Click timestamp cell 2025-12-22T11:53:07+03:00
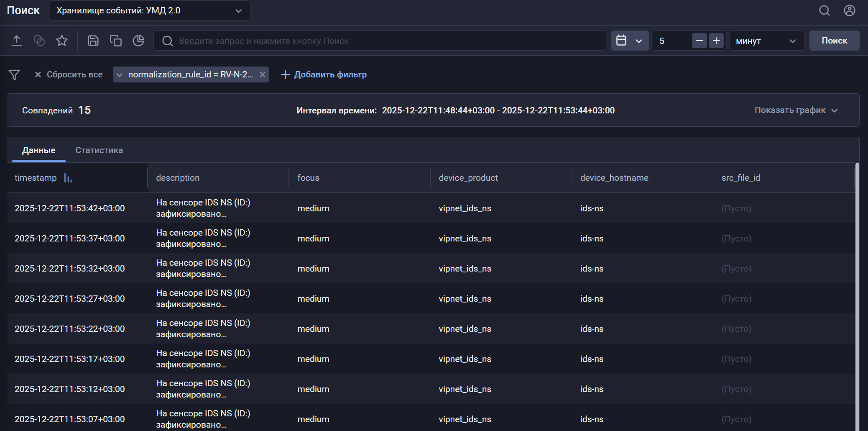This screenshot has height=431, width=868. tap(70, 419)
